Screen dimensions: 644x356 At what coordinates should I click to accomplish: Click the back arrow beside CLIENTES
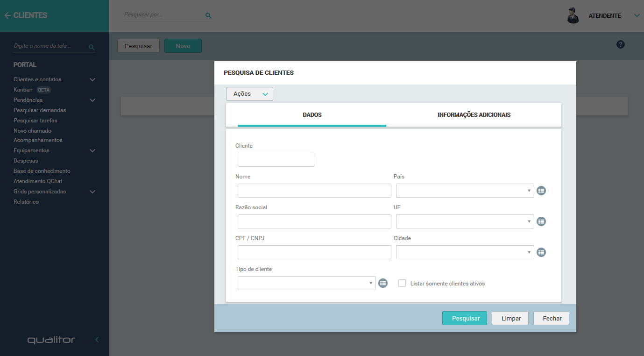tap(7, 15)
